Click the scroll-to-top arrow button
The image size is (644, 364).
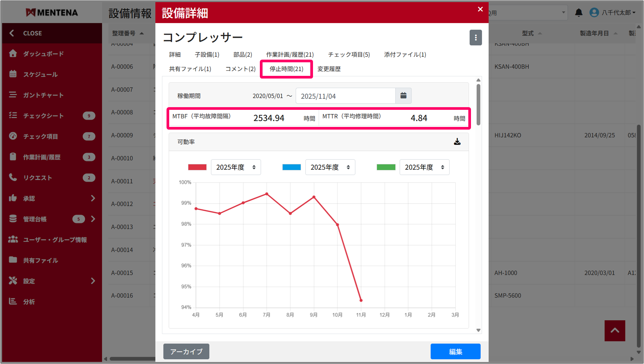tap(614, 331)
